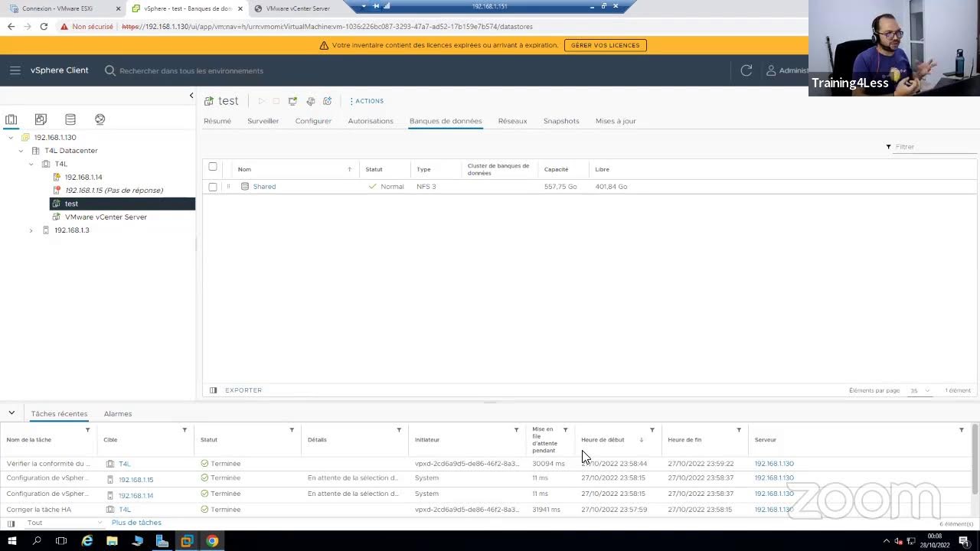
Task: Tick the checkbox for Shared datastore row
Action: click(213, 187)
